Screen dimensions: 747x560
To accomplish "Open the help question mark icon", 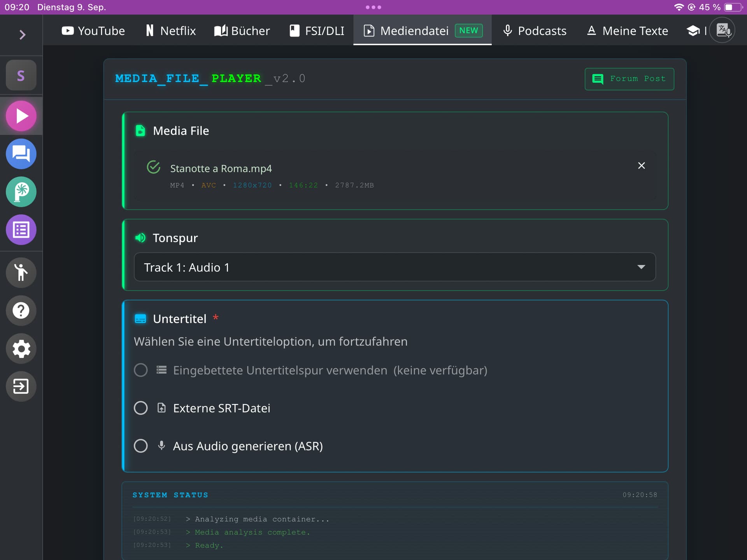I will click(21, 310).
